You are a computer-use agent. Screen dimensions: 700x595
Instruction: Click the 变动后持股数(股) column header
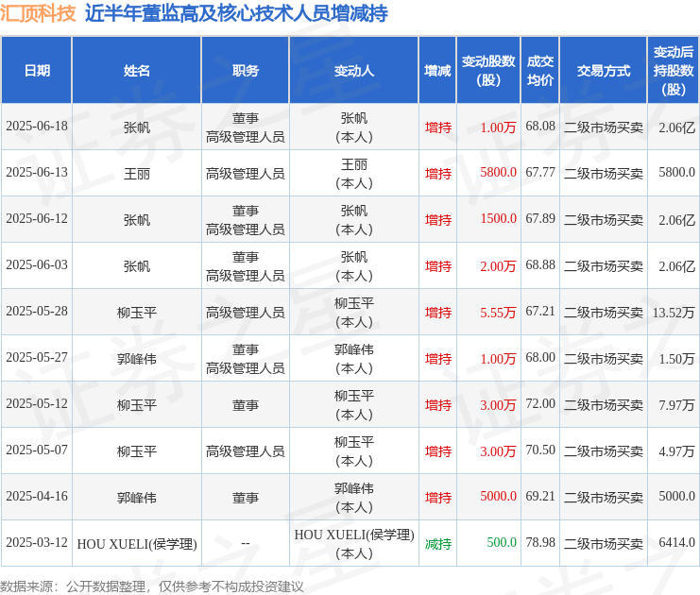674,71
